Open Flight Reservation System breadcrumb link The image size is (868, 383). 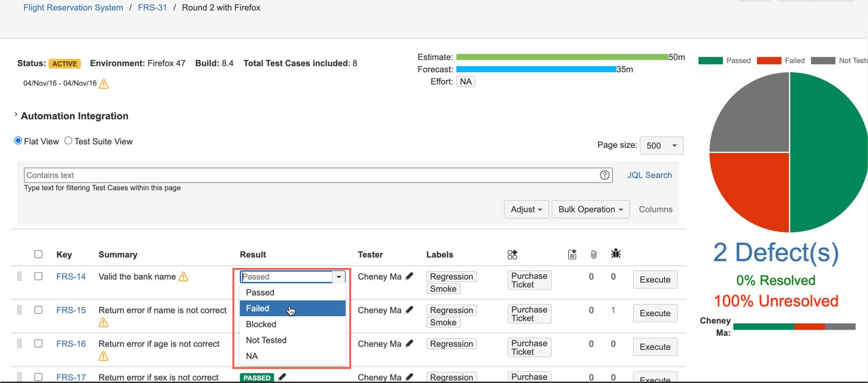[73, 8]
